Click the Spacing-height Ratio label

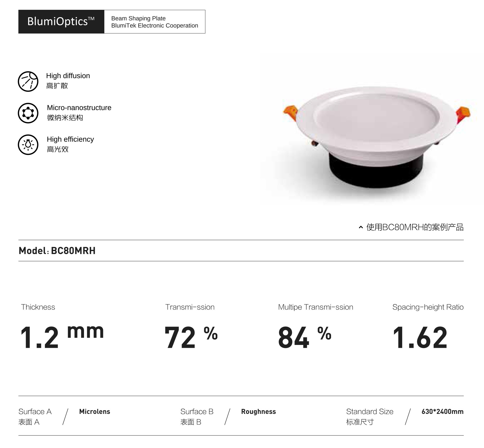coord(428,307)
